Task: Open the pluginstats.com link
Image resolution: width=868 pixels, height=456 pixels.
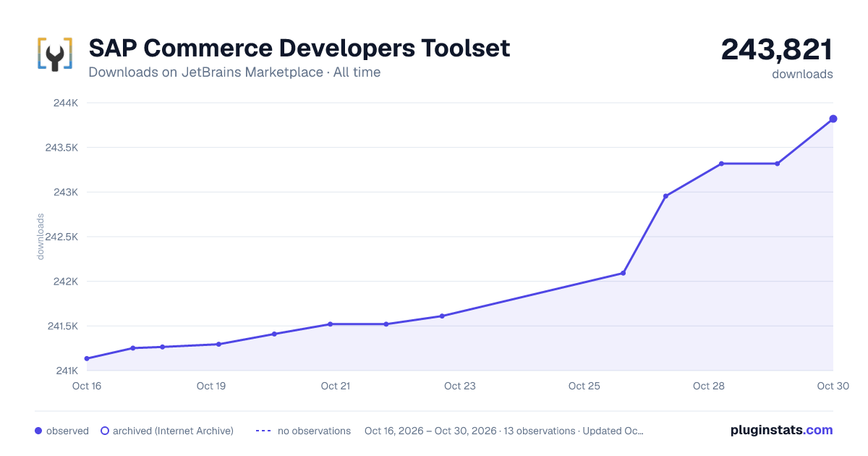Action: [782, 430]
